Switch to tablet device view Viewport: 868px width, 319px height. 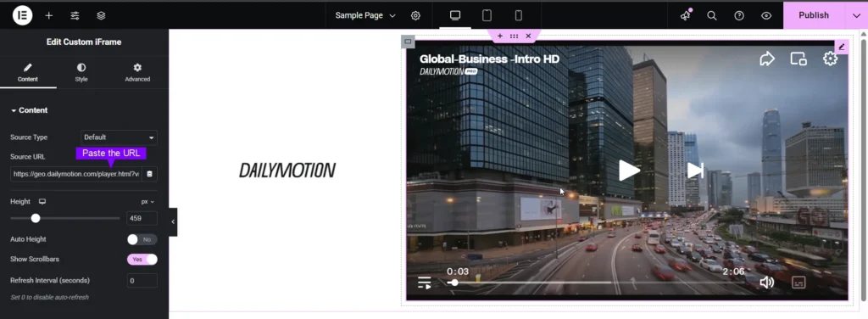click(487, 15)
